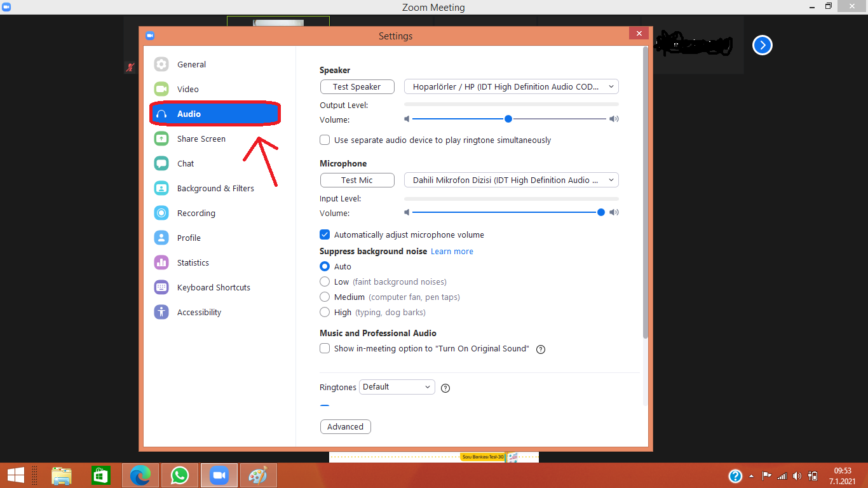The height and width of the screenshot is (488, 868).
Task: Click the Advanced button
Action: pyautogui.click(x=346, y=426)
